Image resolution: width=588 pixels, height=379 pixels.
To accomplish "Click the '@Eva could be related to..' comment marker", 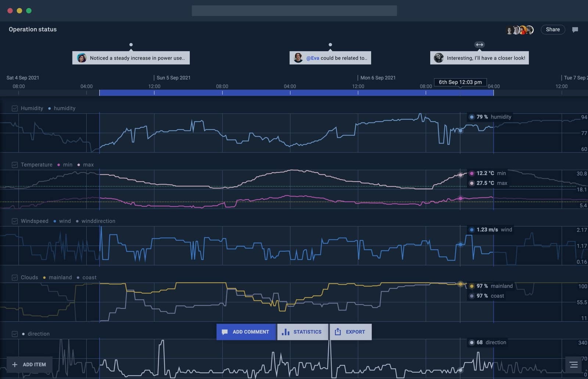I will [330, 58].
